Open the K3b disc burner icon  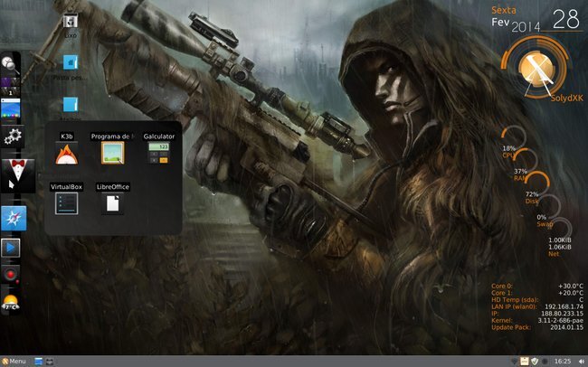[x=67, y=155]
